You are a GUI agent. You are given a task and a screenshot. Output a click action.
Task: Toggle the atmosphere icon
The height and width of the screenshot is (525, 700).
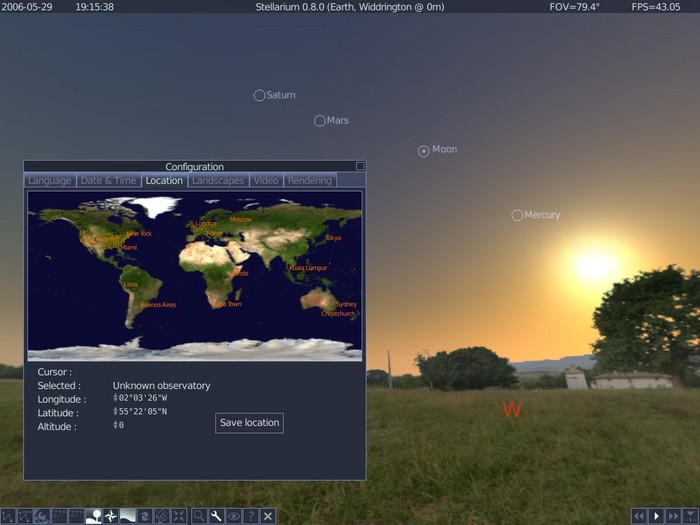pyautogui.click(x=128, y=516)
